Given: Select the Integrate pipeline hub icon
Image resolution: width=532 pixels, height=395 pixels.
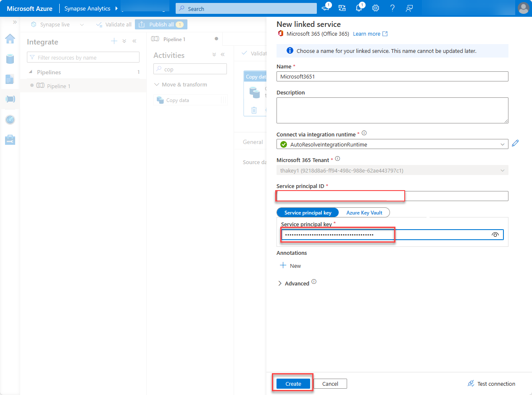Looking at the screenshot, I should pos(9,99).
